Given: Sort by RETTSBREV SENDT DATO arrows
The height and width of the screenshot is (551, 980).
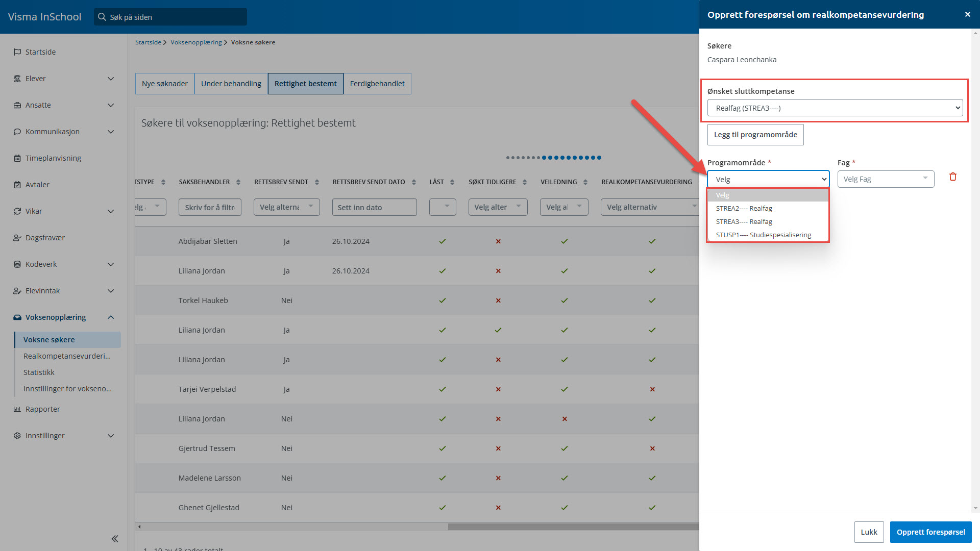Looking at the screenshot, I should coord(414,182).
